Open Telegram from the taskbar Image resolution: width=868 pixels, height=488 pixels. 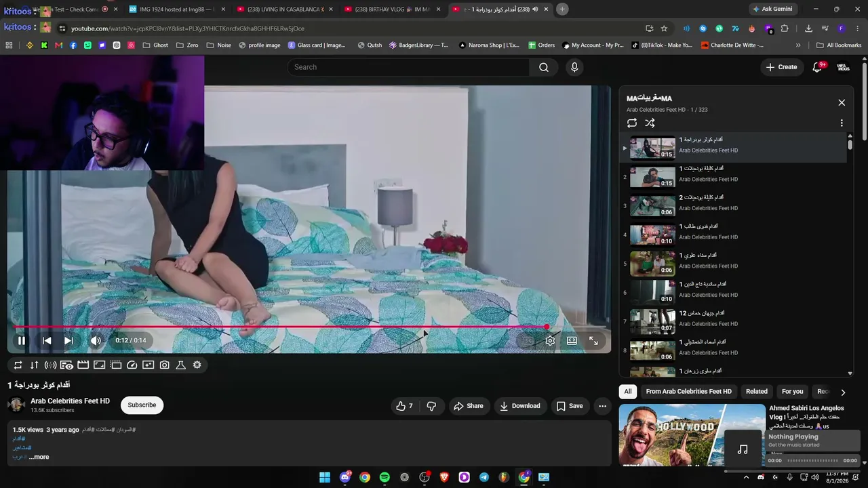coord(484,477)
